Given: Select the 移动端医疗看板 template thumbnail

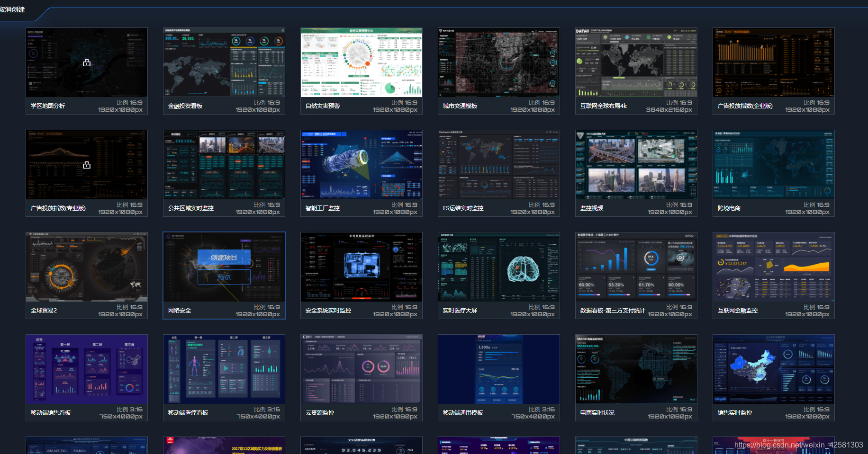Looking at the screenshot, I should (224, 369).
